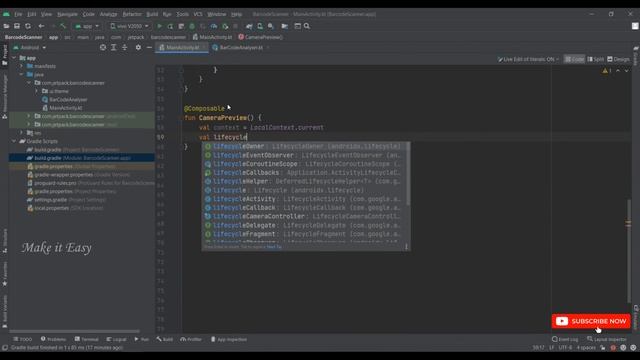The image size is (640, 360).
Task: Click the YouTube Subscribe Now button
Action: [591, 321]
